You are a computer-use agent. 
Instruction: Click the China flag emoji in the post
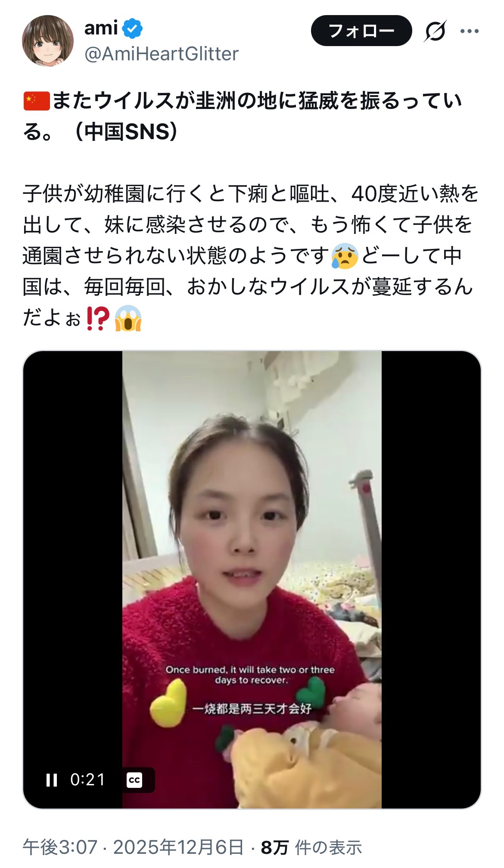click(37, 101)
